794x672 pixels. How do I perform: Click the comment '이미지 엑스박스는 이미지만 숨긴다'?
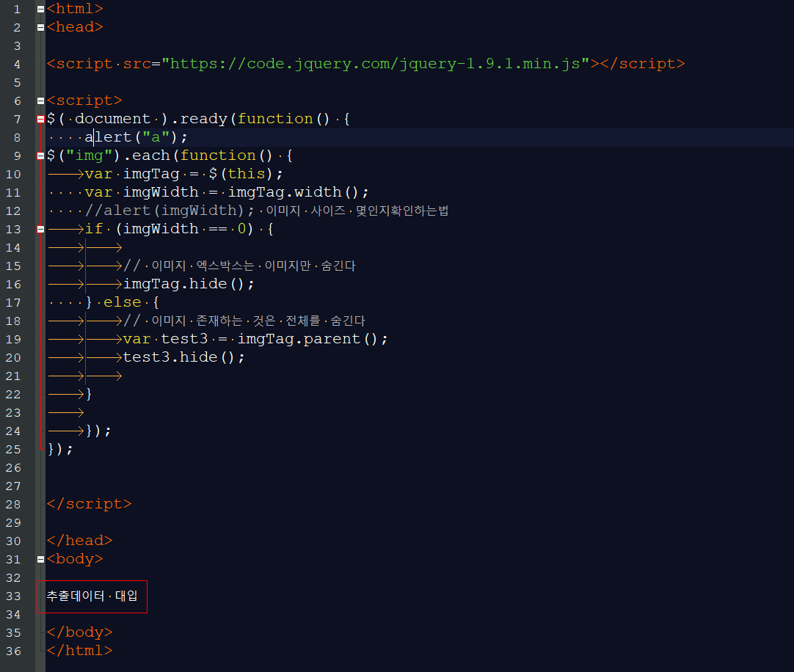click(253, 266)
